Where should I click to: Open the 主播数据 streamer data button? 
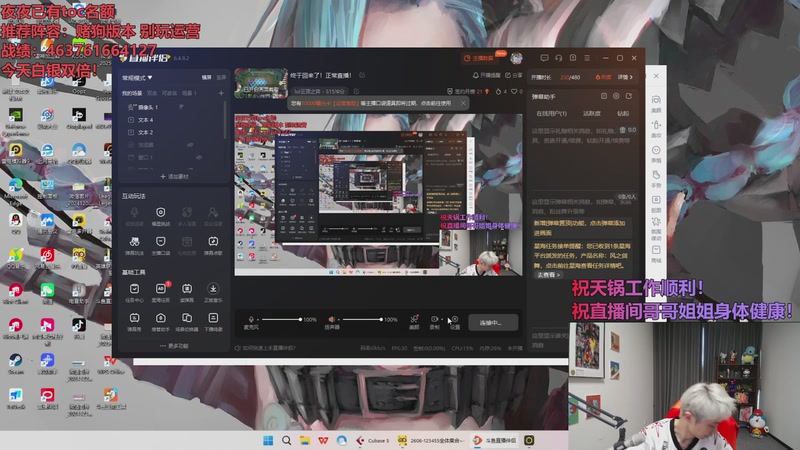479,58
